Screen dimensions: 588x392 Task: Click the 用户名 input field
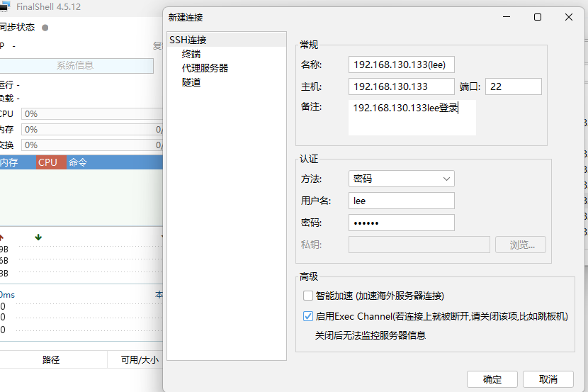401,201
